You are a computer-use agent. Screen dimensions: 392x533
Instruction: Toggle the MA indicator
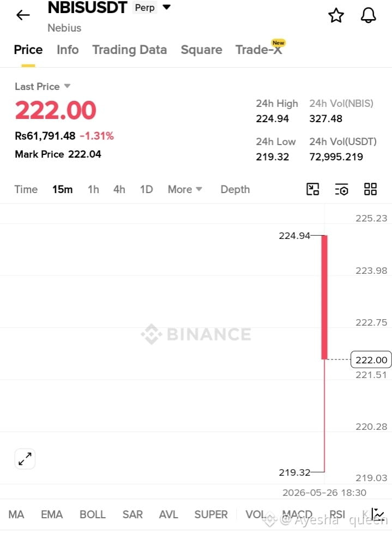tap(16, 514)
